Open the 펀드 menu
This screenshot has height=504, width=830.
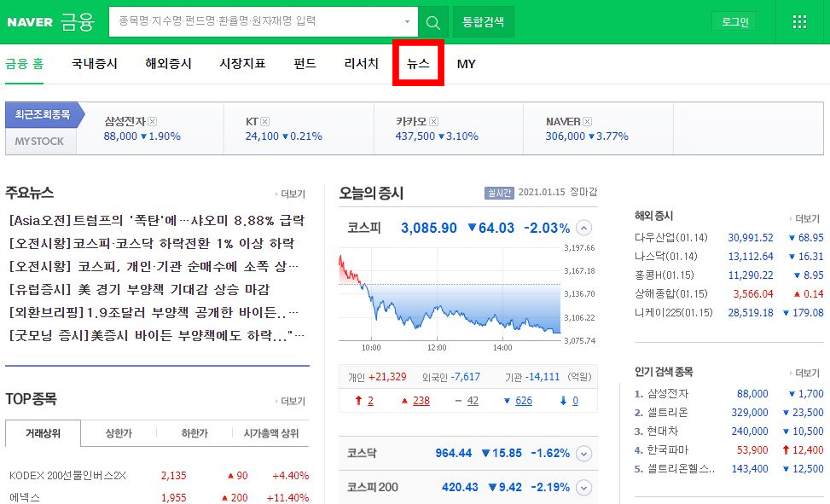point(305,64)
